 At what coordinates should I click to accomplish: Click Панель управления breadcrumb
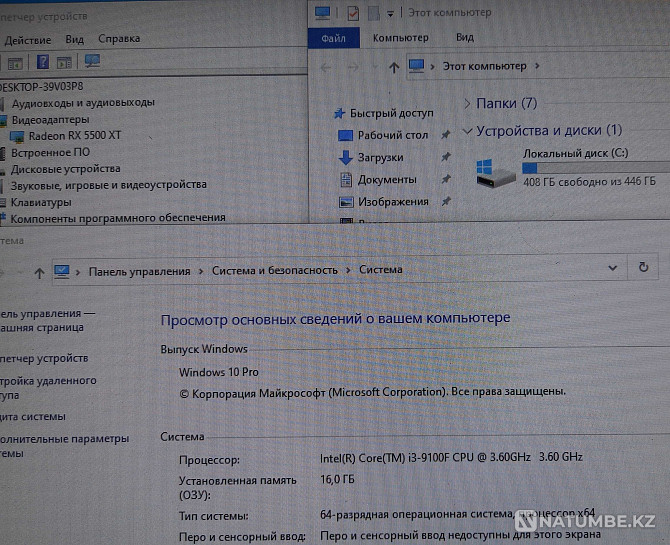(x=139, y=271)
